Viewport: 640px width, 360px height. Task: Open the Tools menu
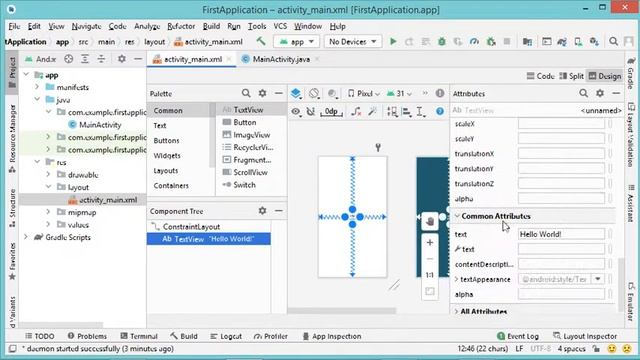point(257,26)
